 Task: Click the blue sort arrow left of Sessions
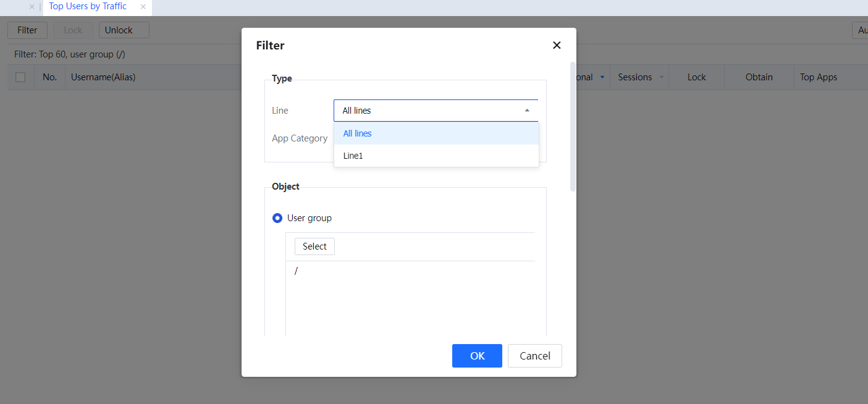(602, 77)
